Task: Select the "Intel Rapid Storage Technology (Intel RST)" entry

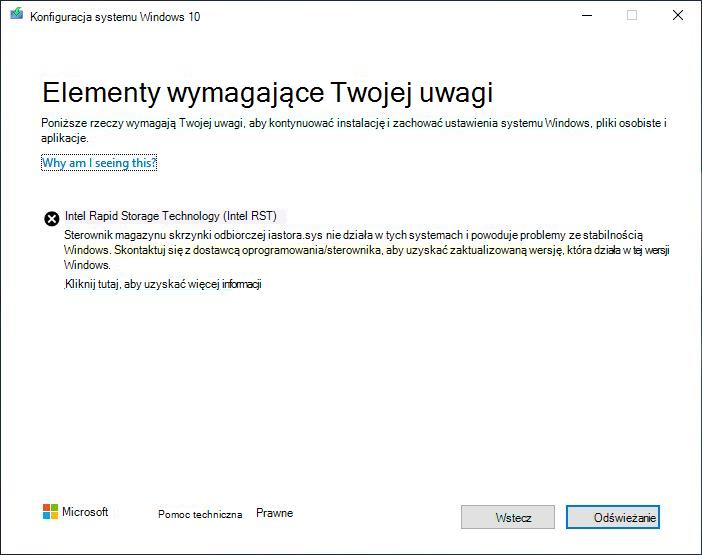Action: coord(171,216)
